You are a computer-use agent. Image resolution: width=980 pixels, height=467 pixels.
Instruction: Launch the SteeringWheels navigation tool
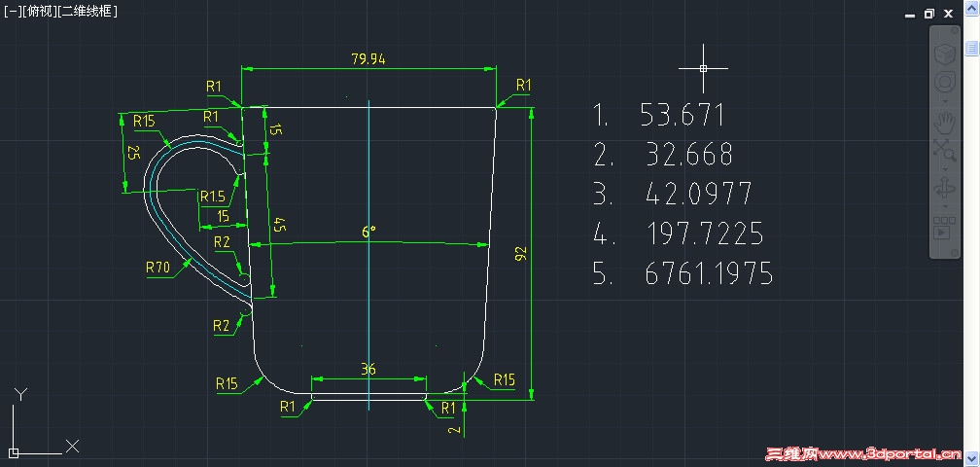tap(944, 83)
